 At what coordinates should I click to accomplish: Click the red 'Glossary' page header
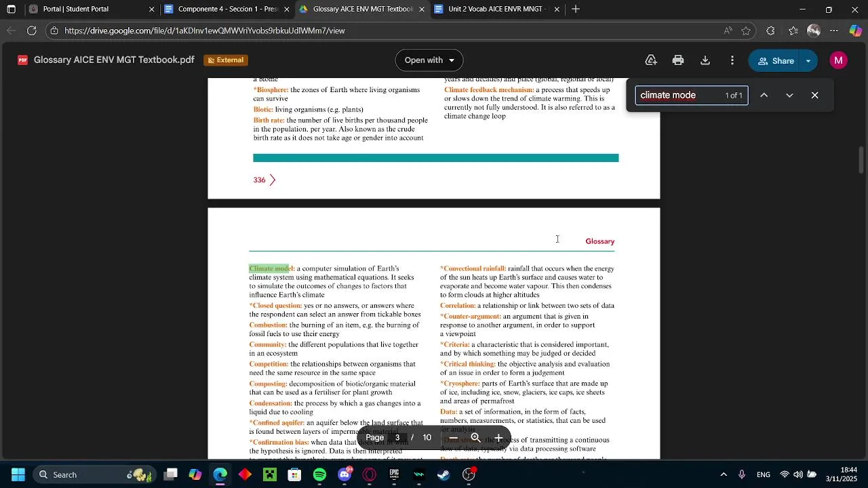[x=599, y=241]
